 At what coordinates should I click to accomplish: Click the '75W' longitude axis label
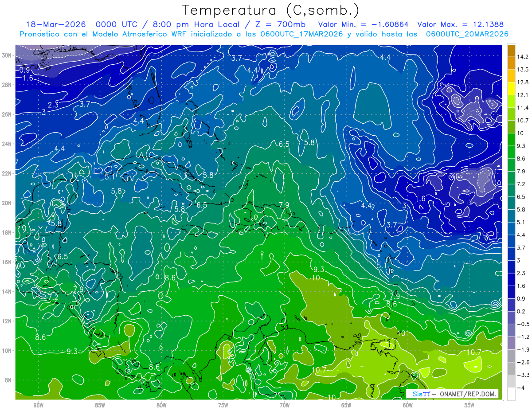pyautogui.click(x=223, y=406)
